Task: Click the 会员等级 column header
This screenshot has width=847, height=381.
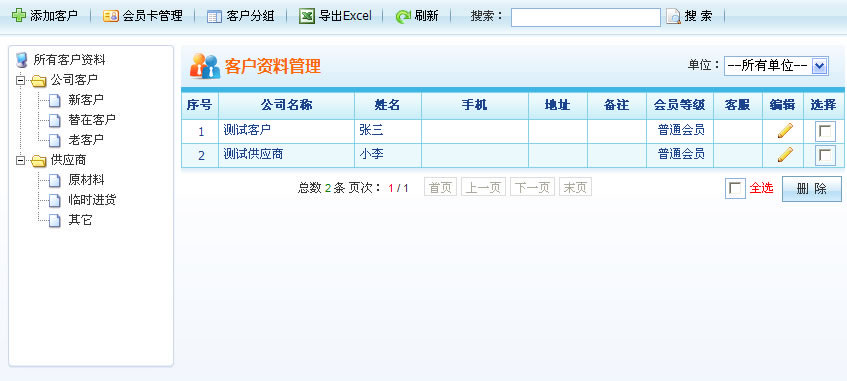Action: coord(680,105)
